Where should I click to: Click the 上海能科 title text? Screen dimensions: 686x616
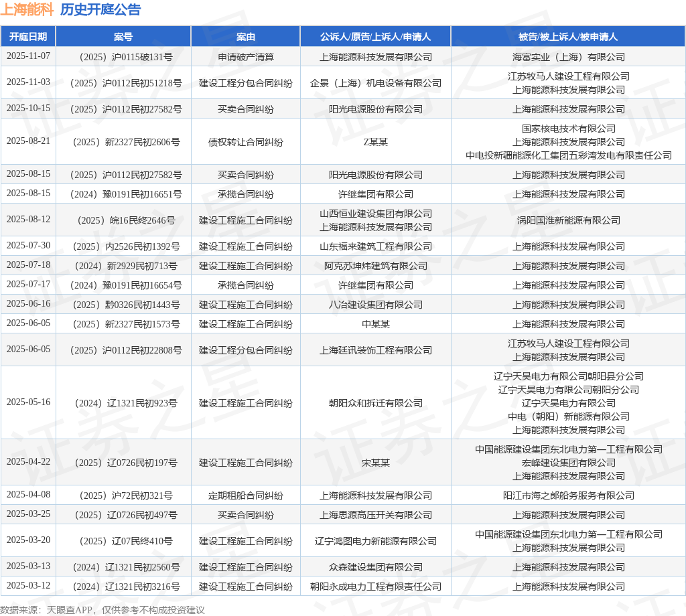pos(27,9)
